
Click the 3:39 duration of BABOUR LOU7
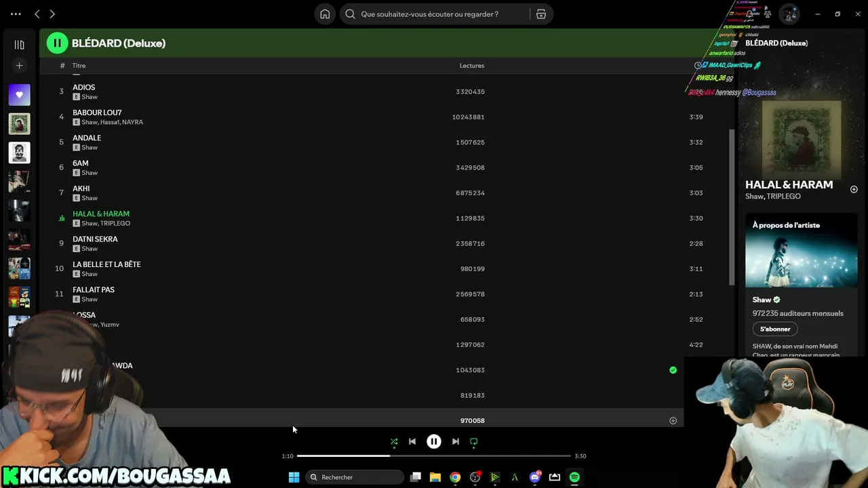coord(696,117)
